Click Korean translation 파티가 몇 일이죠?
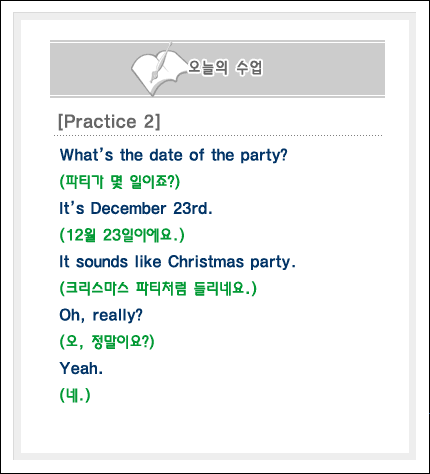The width and height of the screenshot is (430, 474). (120, 182)
